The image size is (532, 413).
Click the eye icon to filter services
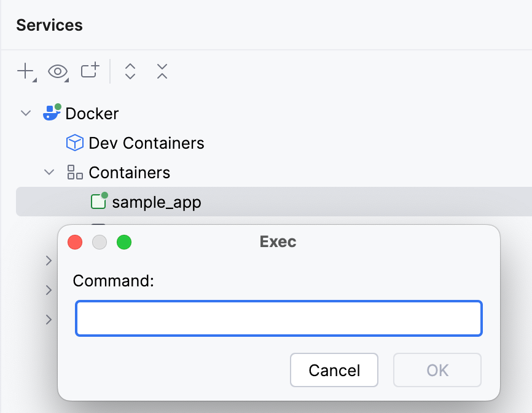pyautogui.click(x=57, y=71)
